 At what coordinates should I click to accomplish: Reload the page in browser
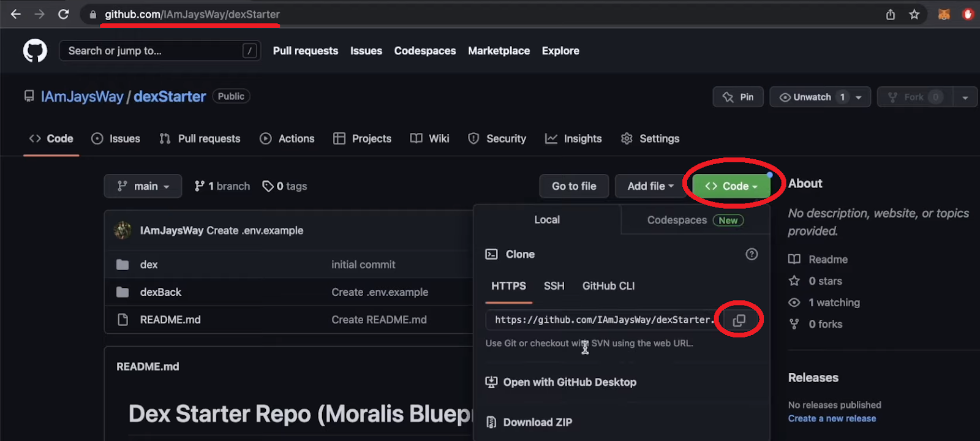[x=64, y=14]
